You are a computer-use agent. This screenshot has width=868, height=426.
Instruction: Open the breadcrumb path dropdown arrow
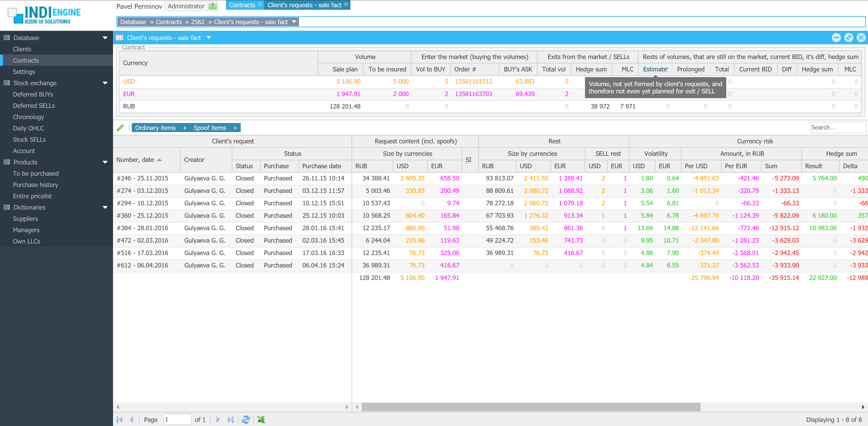[294, 22]
